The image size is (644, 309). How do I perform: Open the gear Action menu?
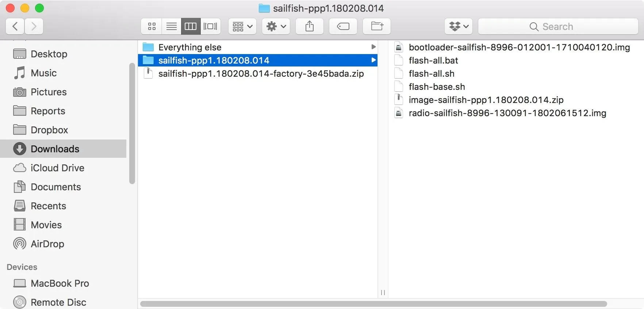point(276,26)
